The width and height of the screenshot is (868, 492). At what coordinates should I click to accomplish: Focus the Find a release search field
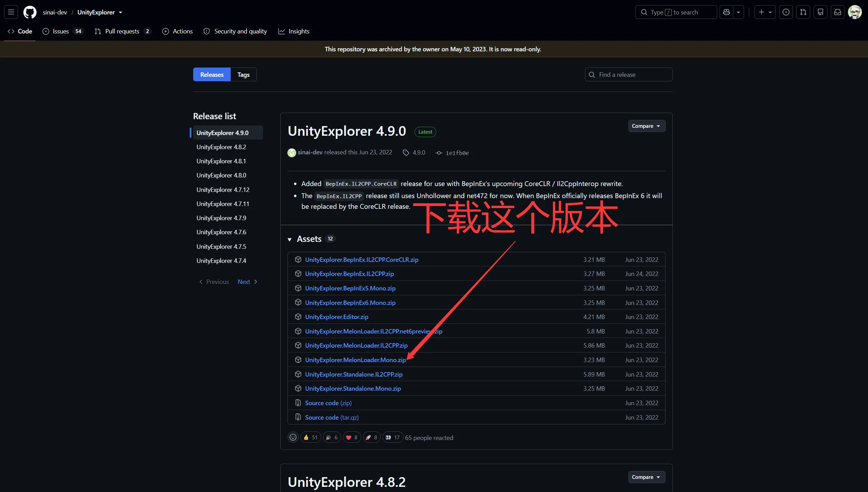(629, 75)
